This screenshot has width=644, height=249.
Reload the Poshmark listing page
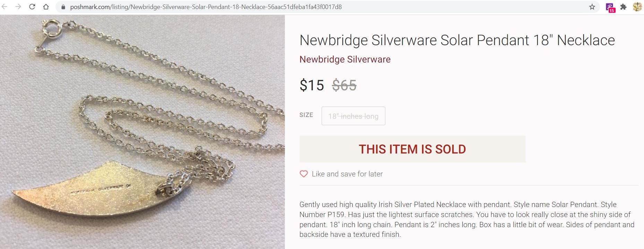(32, 7)
